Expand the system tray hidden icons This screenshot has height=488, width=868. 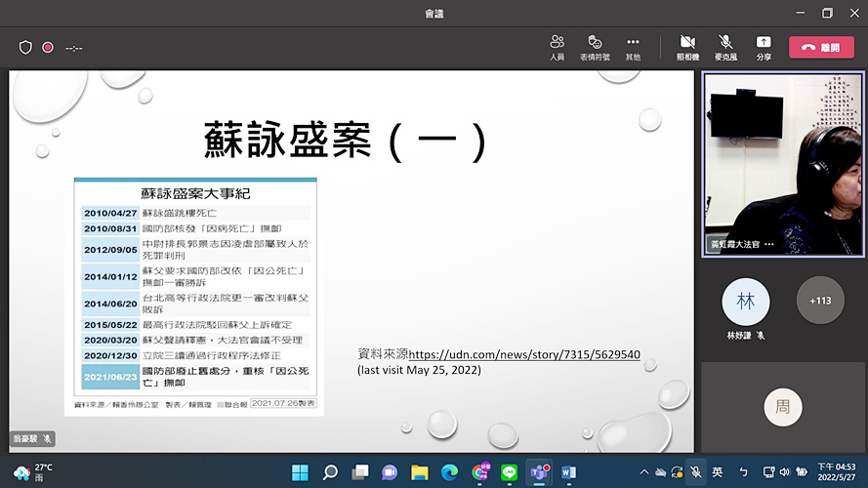643,472
